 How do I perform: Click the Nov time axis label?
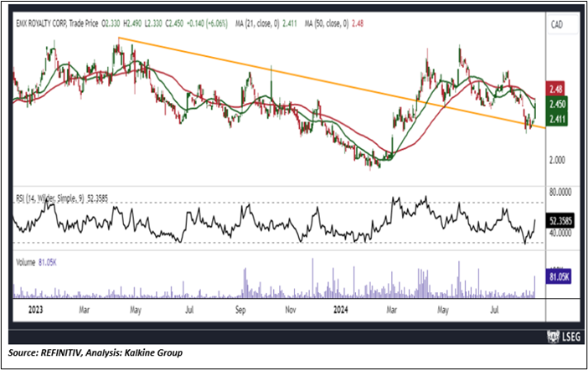point(291,310)
